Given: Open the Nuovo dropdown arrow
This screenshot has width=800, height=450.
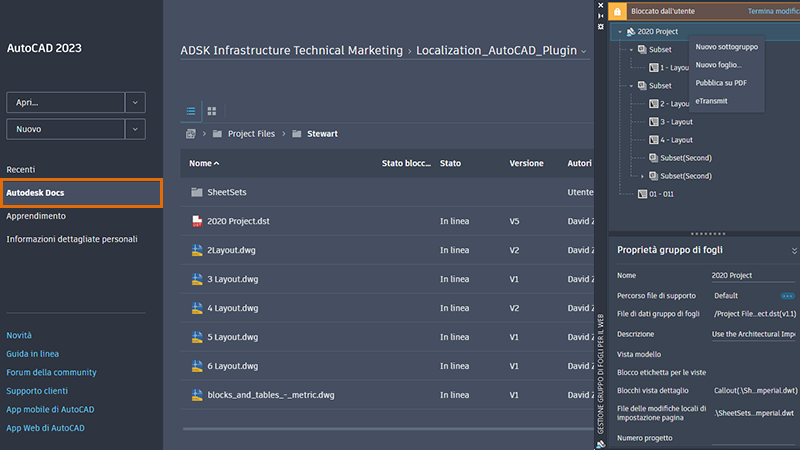Looking at the screenshot, I should (x=135, y=129).
